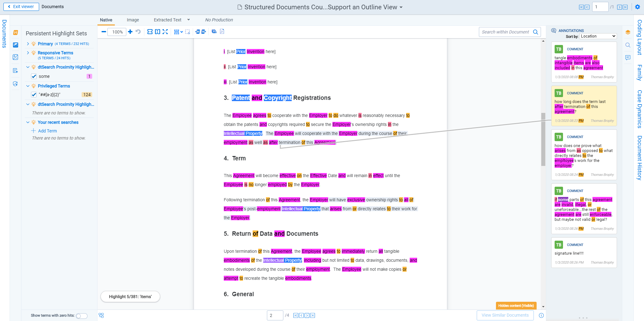Reset zoom using the undo arrow icon

[x=138, y=32]
